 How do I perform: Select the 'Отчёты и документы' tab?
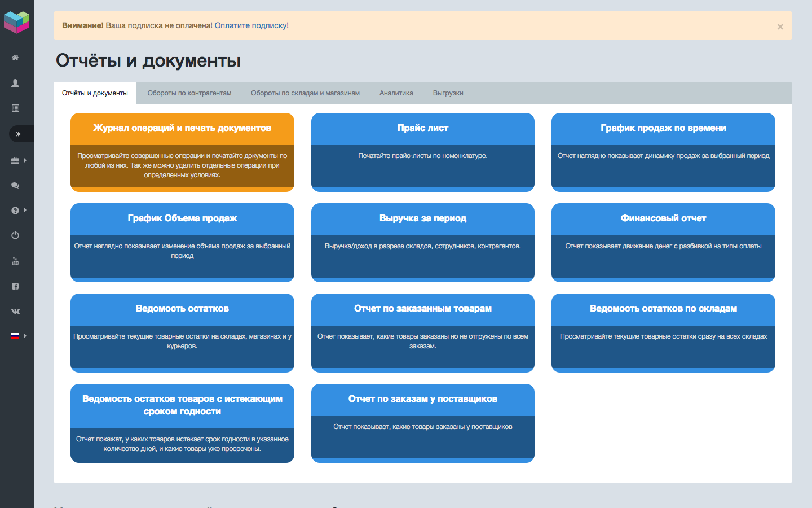pyautogui.click(x=95, y=93)
